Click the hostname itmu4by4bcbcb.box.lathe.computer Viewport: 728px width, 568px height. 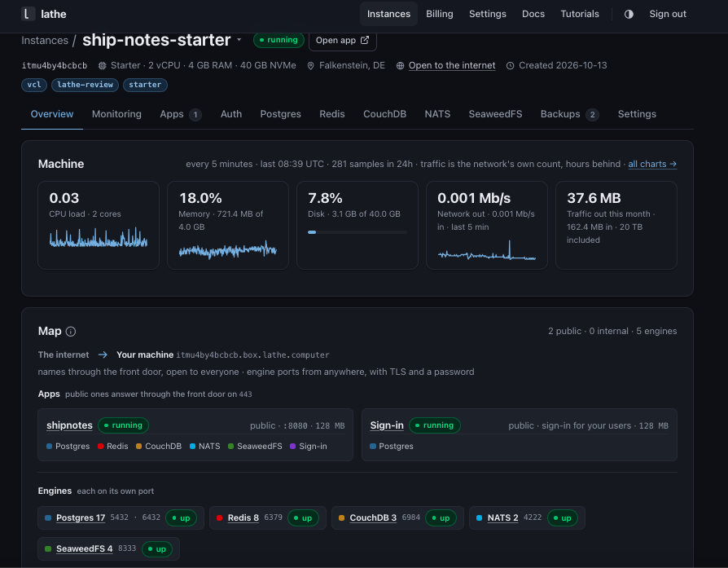(x=252, y=355)
